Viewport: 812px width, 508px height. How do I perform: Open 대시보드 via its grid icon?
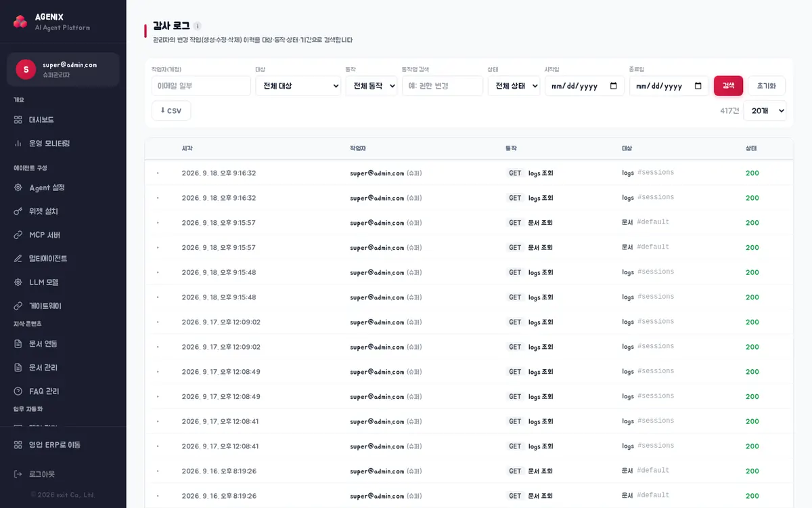click(x=18, y=120)
